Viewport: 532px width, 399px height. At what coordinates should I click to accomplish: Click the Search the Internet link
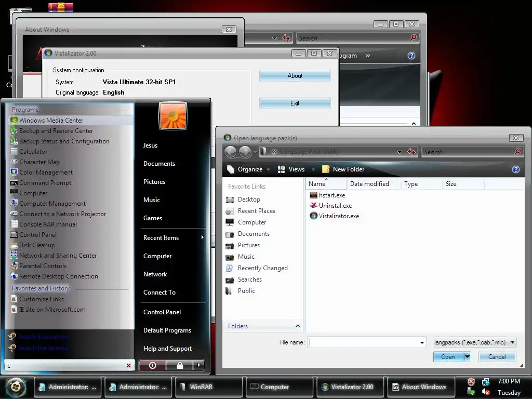(44, 348)
